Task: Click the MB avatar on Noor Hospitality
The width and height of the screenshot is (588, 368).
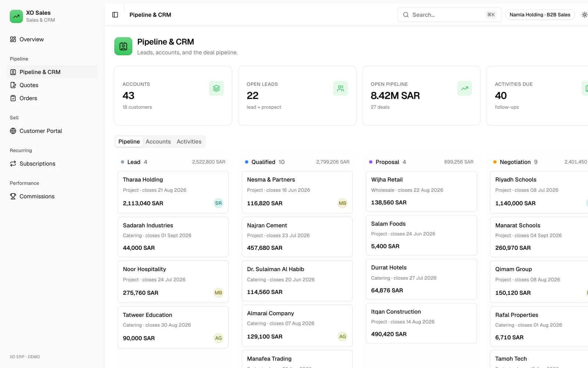Action: [x=218, y=293]
